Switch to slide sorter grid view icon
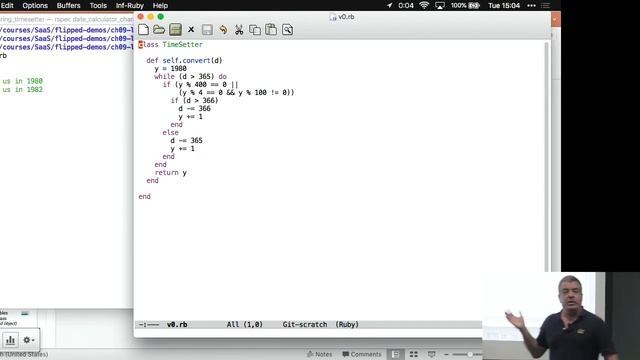This screenshot has height=360, width=640. (413, 354)
